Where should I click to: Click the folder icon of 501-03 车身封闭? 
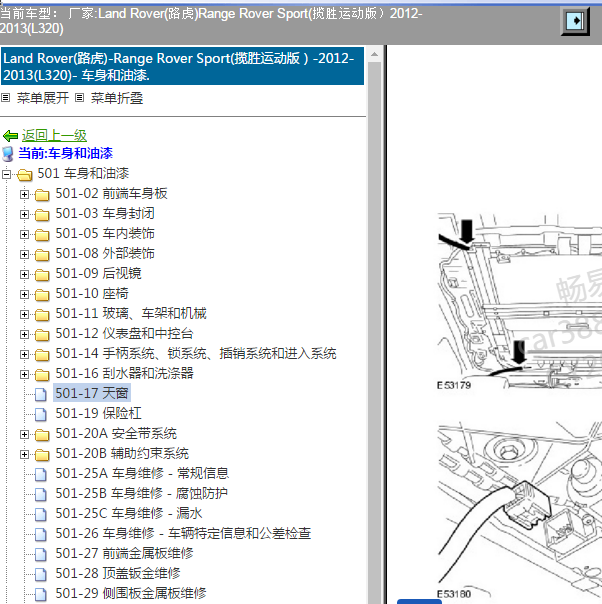42,215
